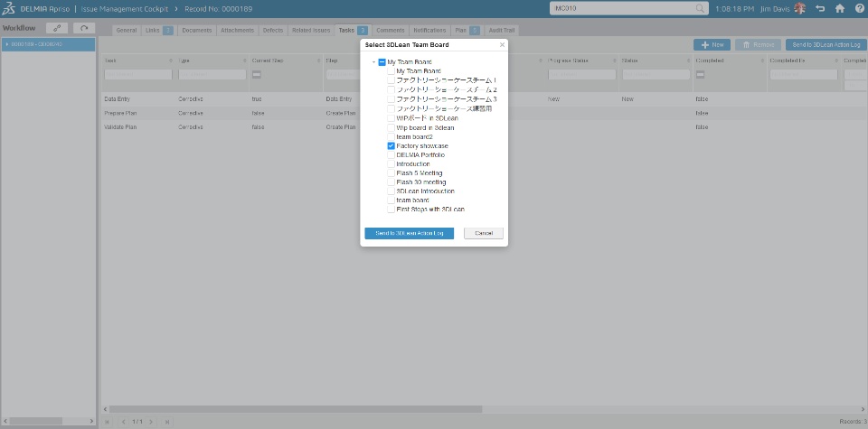Open the Links tab

click(159, 31)
